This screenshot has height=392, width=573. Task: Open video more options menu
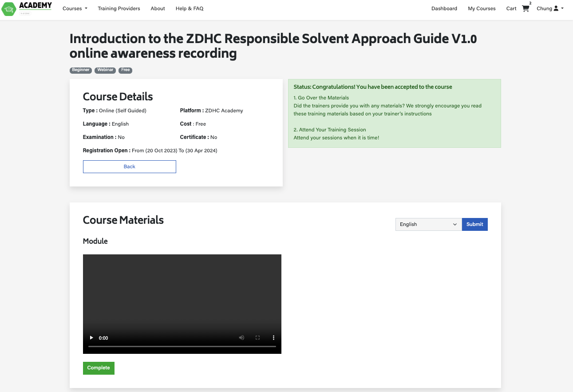(273, 338)
